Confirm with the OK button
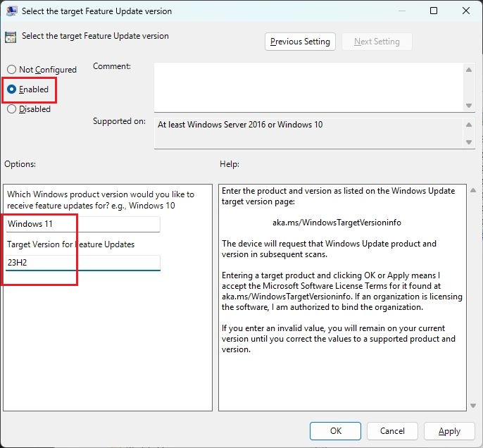 coord(335,431)
